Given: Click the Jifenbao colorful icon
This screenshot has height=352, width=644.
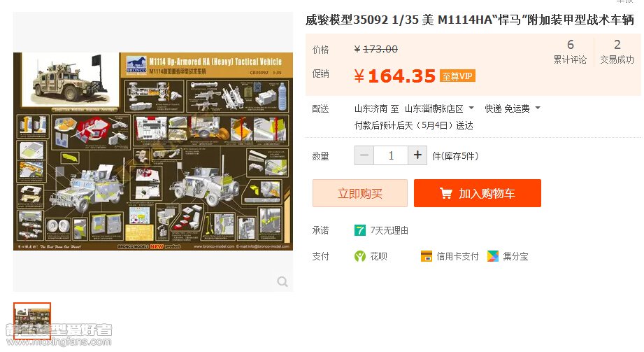Looking at the screenshot, I should click(x=493, y=257).
